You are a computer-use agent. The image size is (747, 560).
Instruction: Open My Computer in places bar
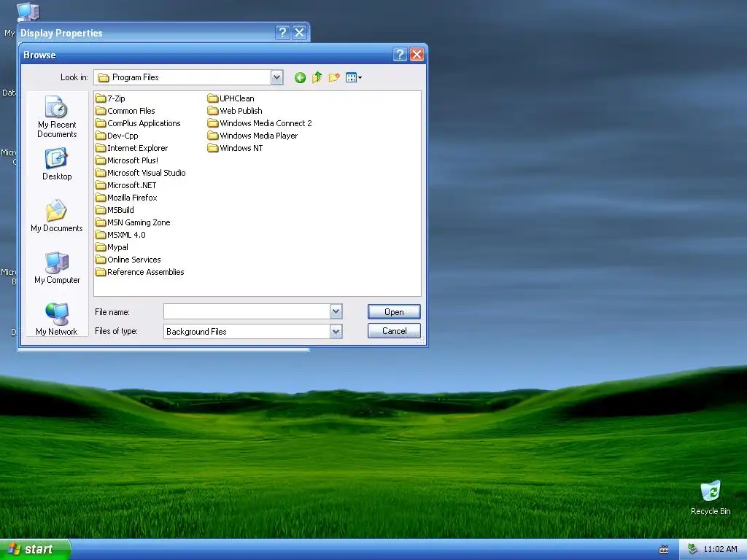[x=57, y=268]
